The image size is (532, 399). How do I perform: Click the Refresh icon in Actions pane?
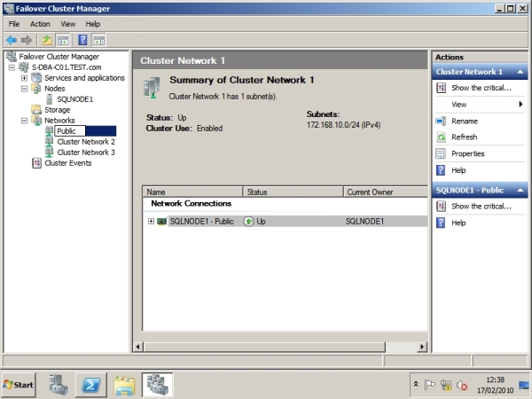(441, 137)
